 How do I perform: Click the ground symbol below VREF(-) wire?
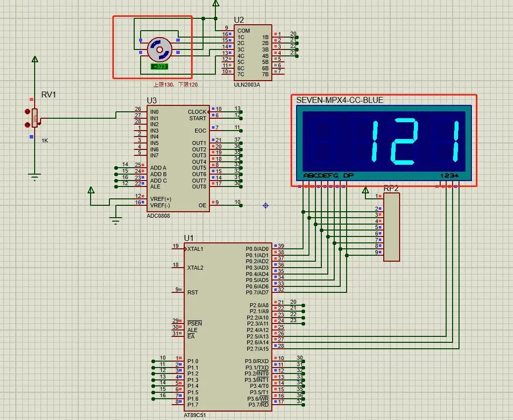pyautogui.click(x=115, y=221)
